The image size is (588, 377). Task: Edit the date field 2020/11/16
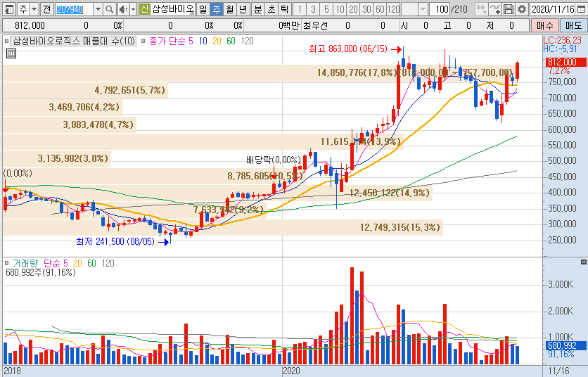point(553,9)
